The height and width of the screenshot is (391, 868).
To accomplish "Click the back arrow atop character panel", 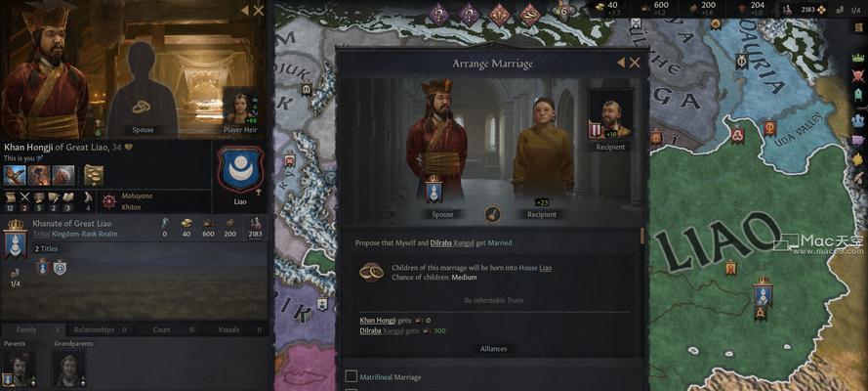I will (245, 10).
